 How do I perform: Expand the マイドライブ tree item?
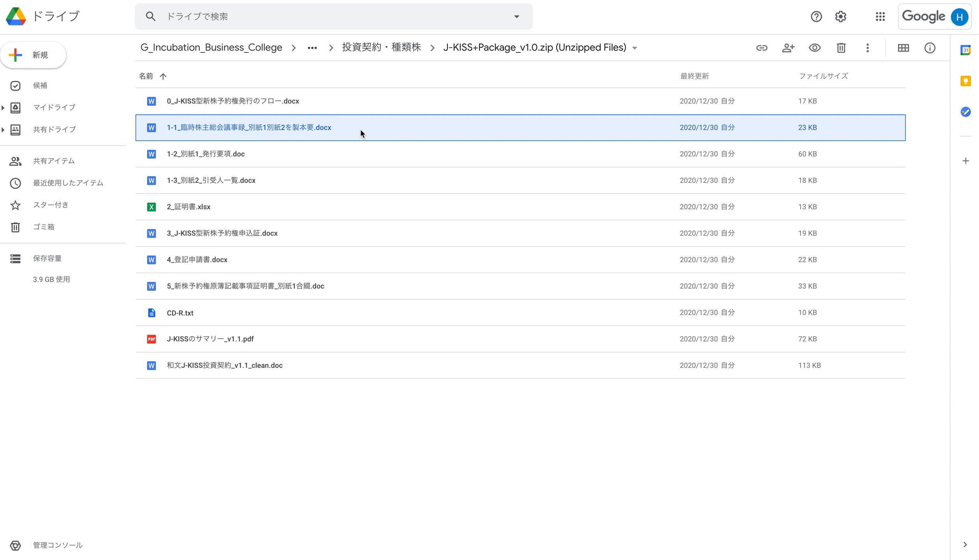tap(4, 108)
